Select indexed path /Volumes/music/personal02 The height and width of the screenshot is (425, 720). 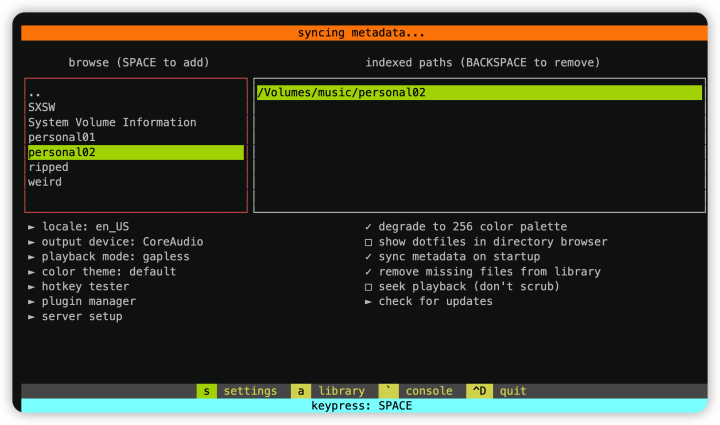click(x=479, y=93)
